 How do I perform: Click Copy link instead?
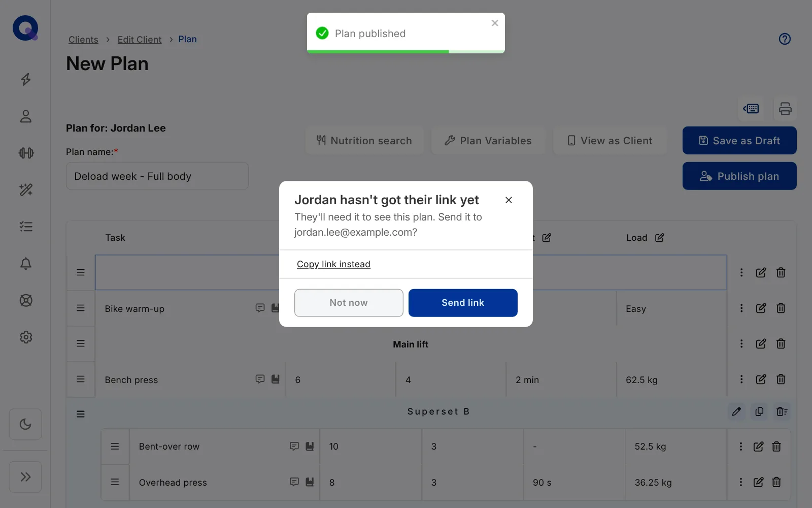coord(333,264)
